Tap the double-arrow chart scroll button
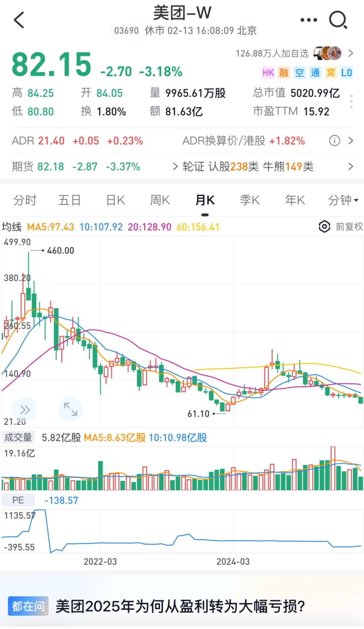This screenshot has height=629, width=364. point(25,410)
